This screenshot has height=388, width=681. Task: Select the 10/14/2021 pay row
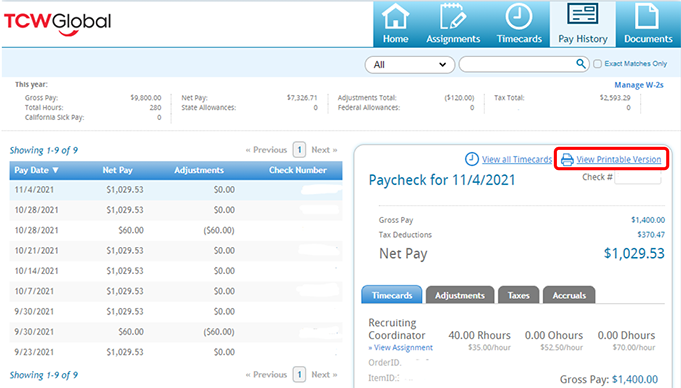[176, 271]
